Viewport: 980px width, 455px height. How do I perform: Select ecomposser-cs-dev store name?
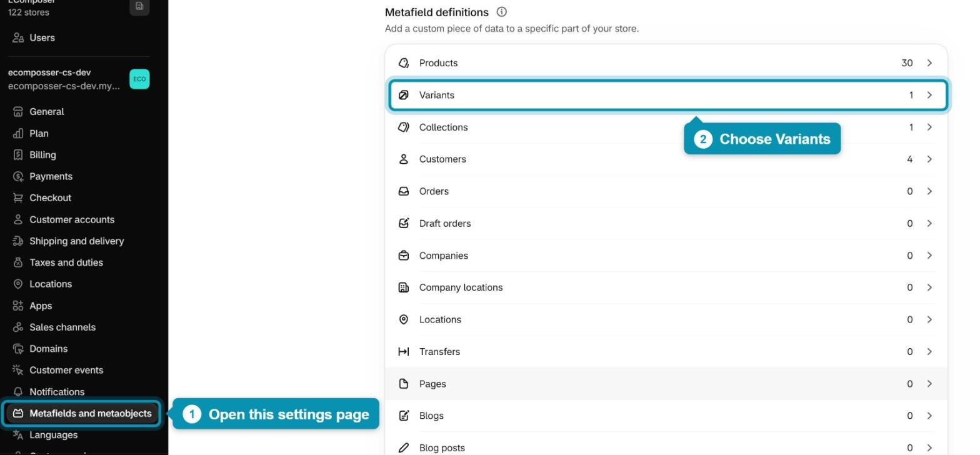pyautogui.click(x=49, y=72)
